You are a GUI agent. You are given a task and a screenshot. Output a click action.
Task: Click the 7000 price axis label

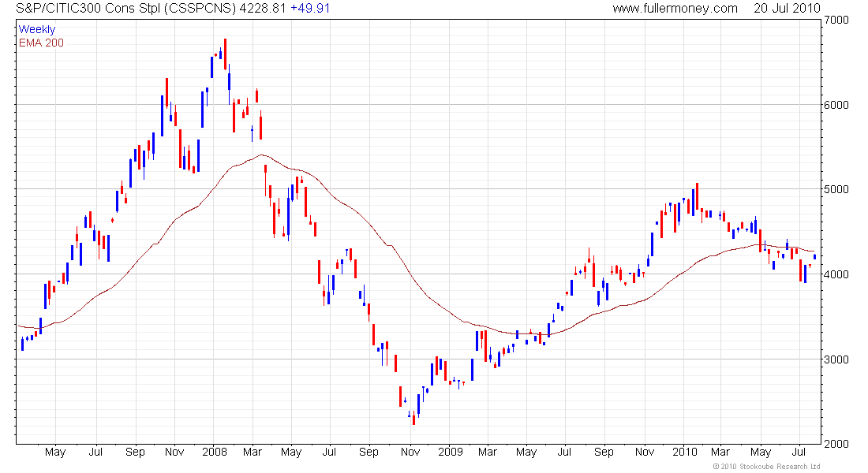coord(836,20)
